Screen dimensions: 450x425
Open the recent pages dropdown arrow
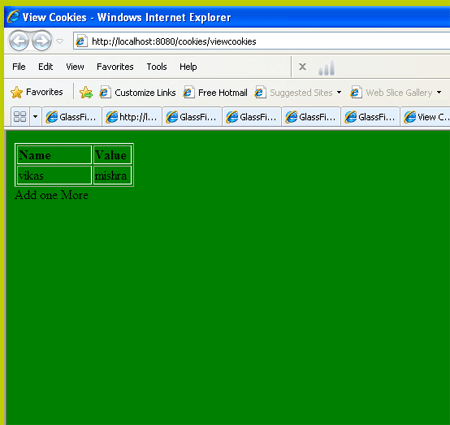pos(60,41)
